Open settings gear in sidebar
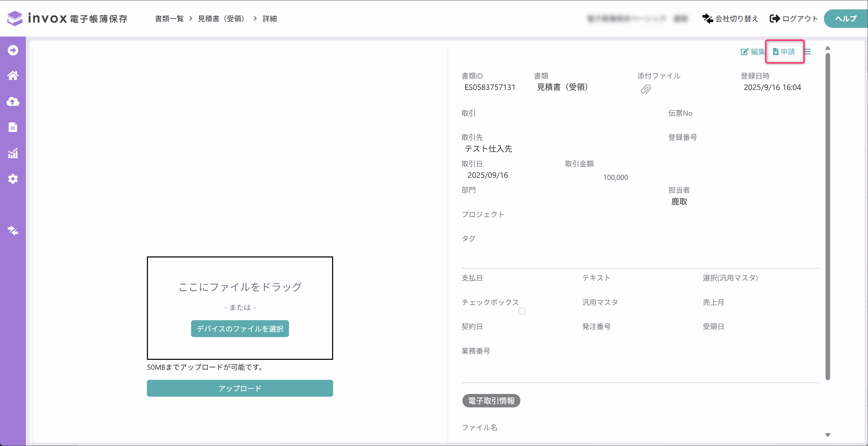868x446 pixels. click(13, 179)
